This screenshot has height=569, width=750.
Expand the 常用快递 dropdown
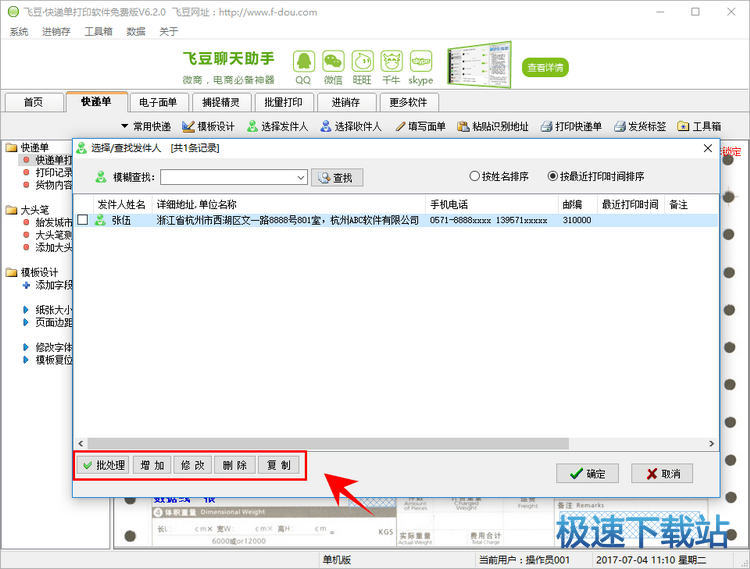coord(146,127)
